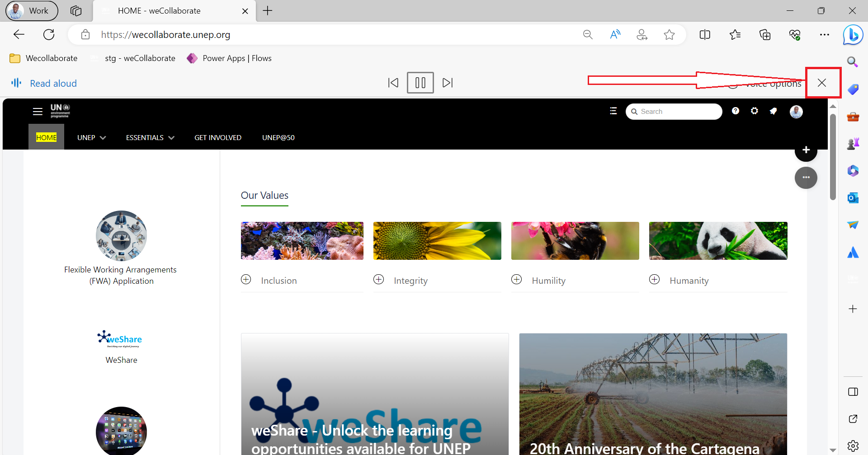Open the Games chess sidebar icon
This screenshot has width=868, height=455.
click(853, 144)
